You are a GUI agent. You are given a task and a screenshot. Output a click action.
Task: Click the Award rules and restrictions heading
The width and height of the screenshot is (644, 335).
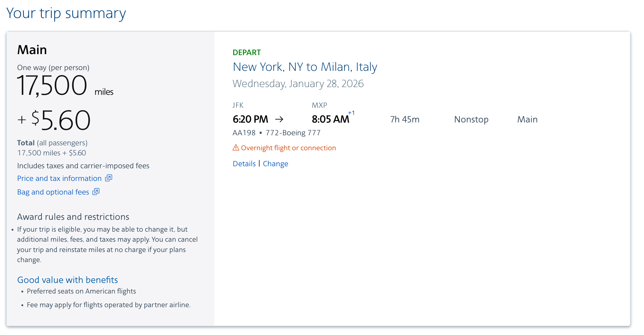coord(73,217)
